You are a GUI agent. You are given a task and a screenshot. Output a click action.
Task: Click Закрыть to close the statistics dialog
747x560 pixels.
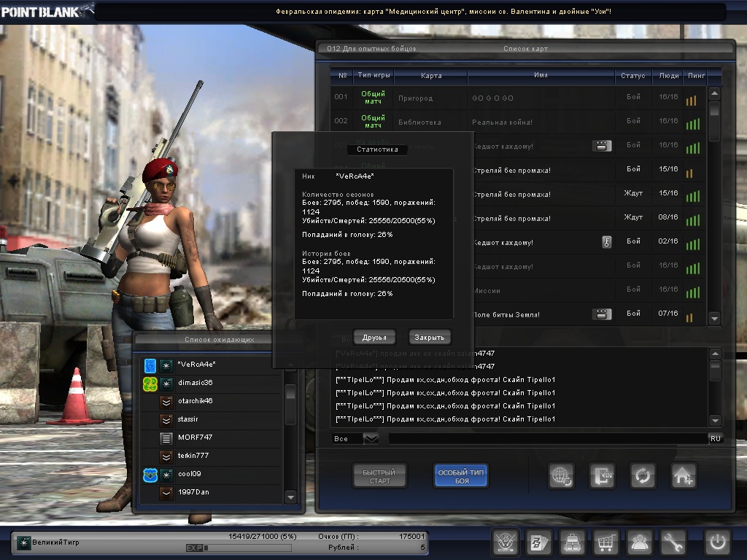coord(429,337)
